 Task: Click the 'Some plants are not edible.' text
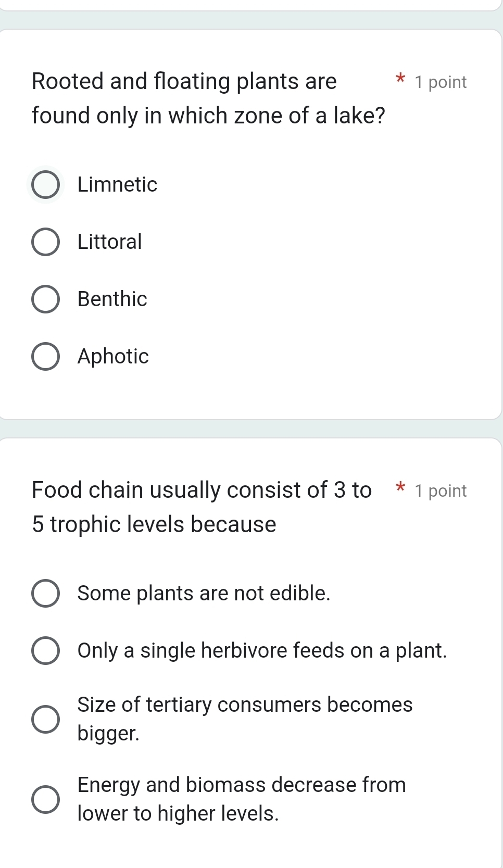click(204, 593)
